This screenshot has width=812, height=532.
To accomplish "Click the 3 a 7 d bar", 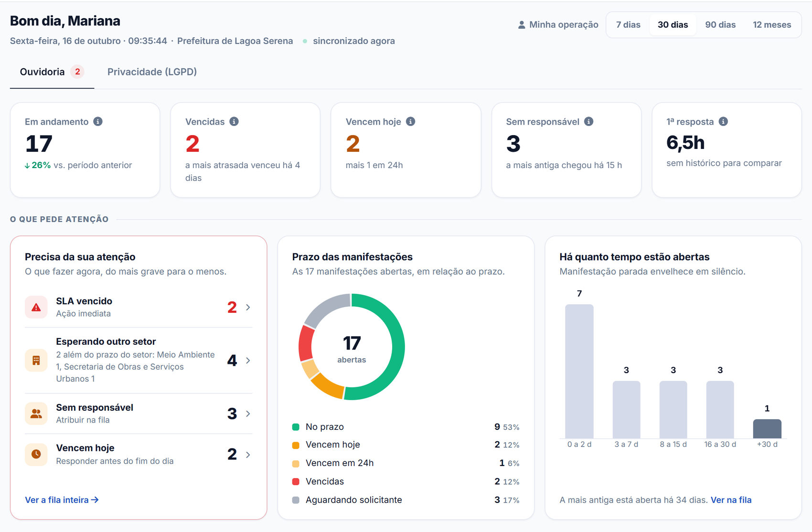I will coord(626,410).
